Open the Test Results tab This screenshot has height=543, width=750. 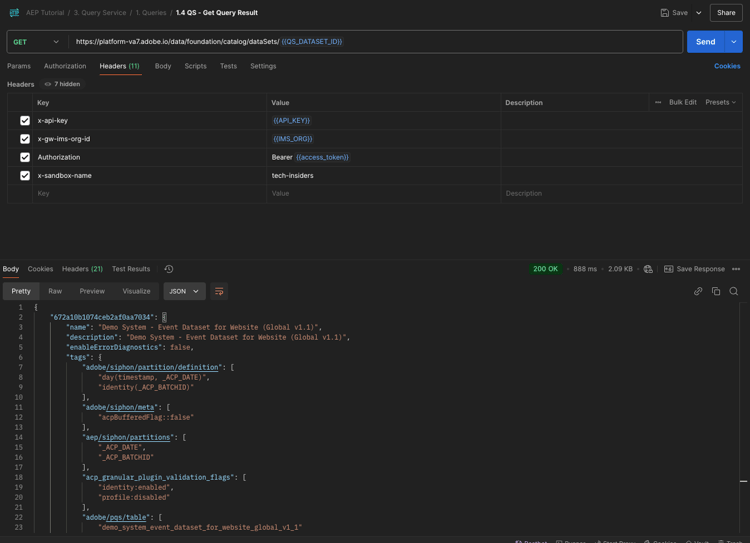pos(131,269)
